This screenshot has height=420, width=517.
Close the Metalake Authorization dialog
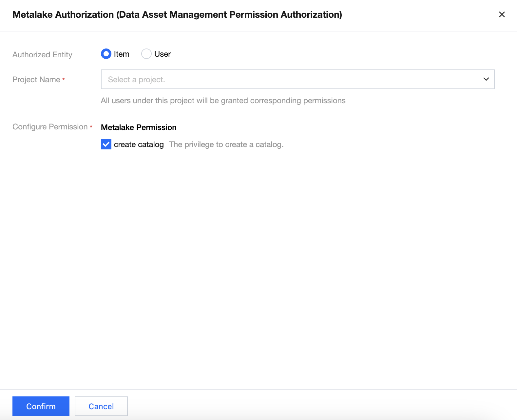pyautogui.click(x=502, y=14)
